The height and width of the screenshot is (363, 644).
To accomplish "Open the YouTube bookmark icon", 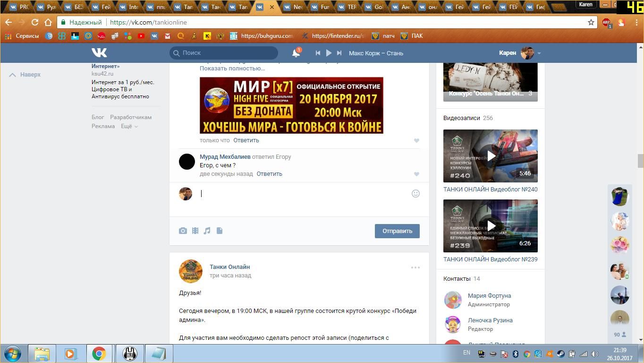I will [141, 36].
